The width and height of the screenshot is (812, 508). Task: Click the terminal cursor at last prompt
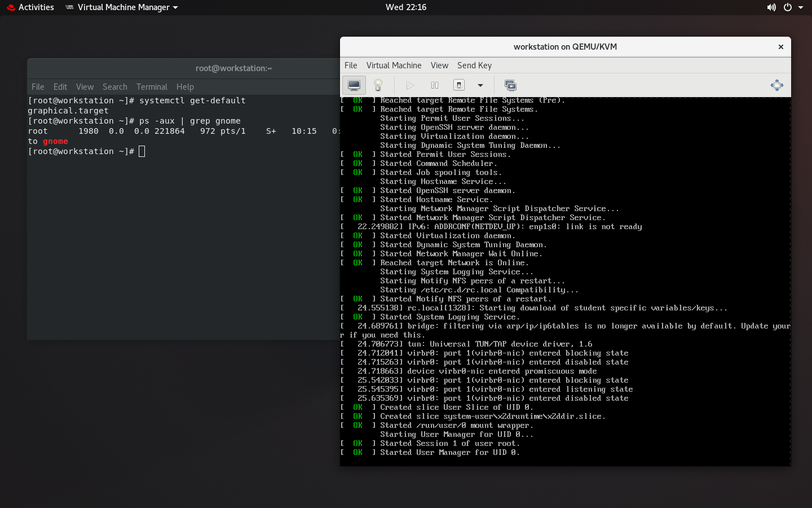[142, 151]
